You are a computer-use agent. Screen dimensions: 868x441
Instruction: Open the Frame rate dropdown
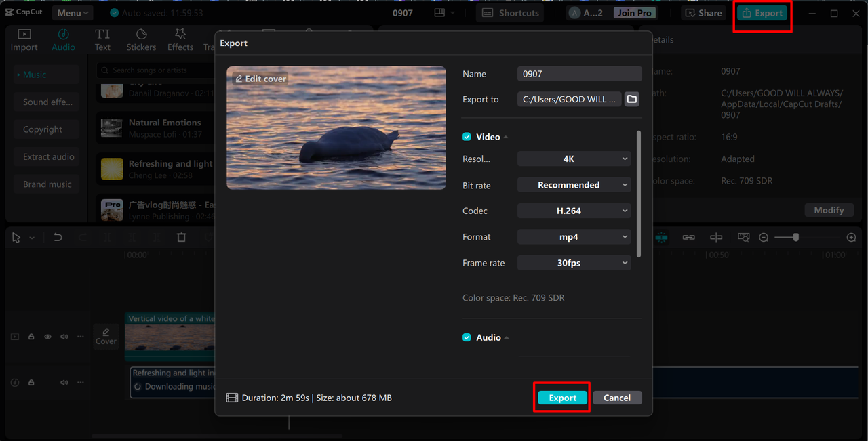574,263
